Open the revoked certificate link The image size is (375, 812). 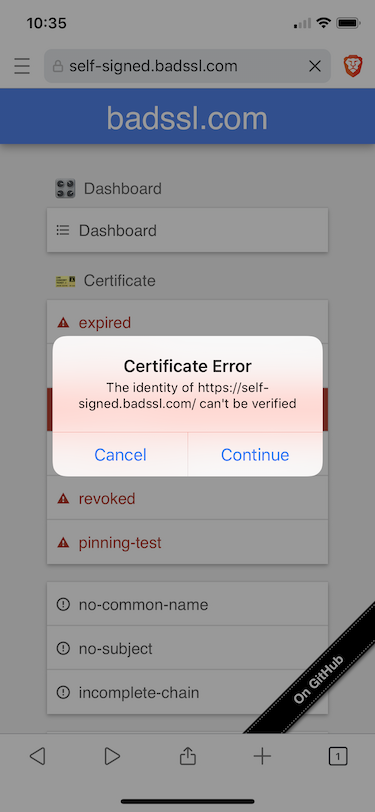[x=188, y=498]
